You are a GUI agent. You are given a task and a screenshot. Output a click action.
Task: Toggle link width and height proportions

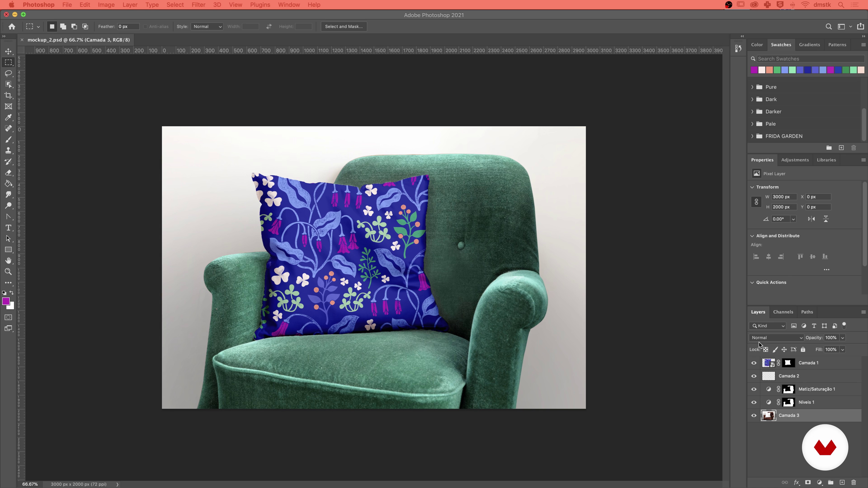click(x=756, y=202)
